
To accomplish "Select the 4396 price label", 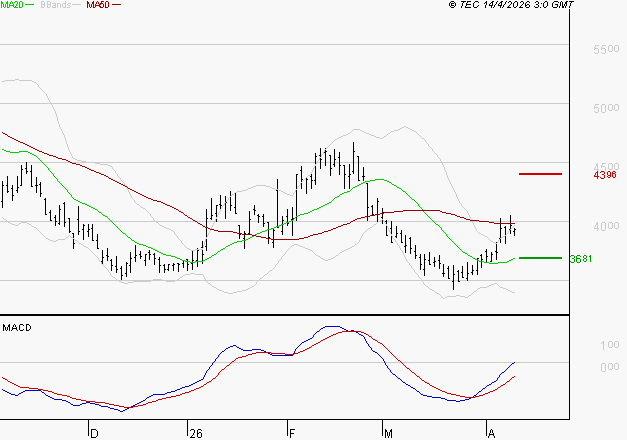I will [x=604, y=175].
